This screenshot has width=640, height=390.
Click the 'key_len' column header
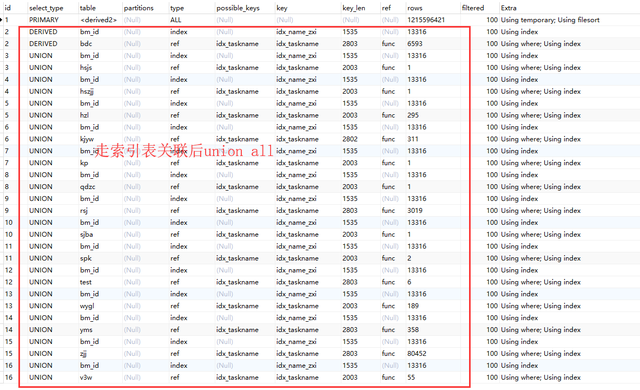pos(354,8)
